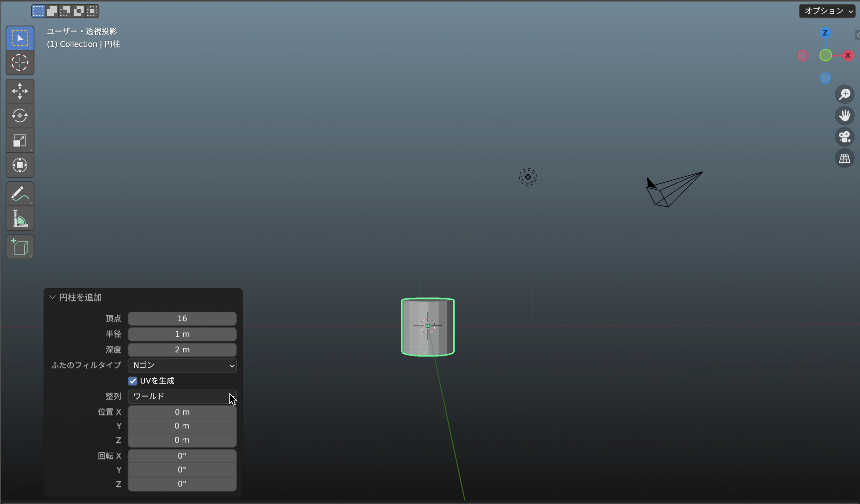Open the 整列 ワールド dropdown
Viewport: 860px width, 504px height.
182,397
